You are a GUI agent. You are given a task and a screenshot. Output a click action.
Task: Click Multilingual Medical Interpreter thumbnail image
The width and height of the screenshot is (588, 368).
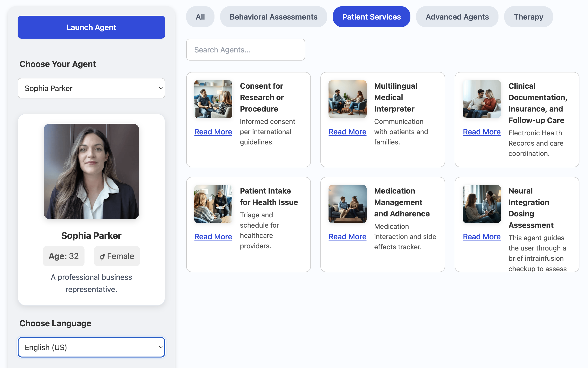[347, 99]
